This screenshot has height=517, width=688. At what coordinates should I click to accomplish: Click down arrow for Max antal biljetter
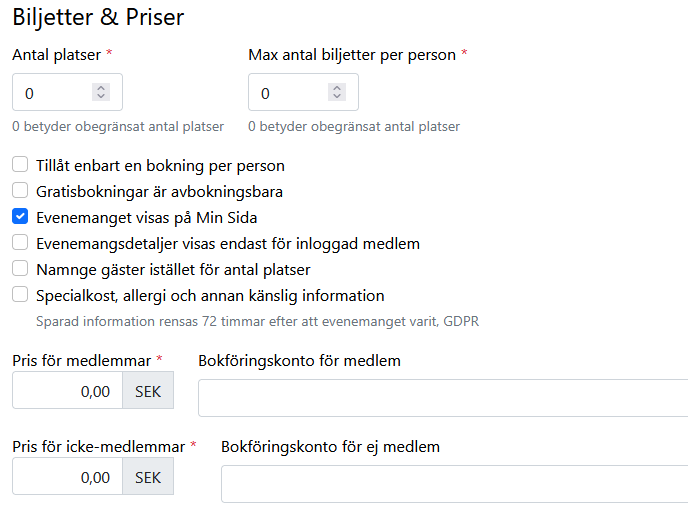[336, 97]
